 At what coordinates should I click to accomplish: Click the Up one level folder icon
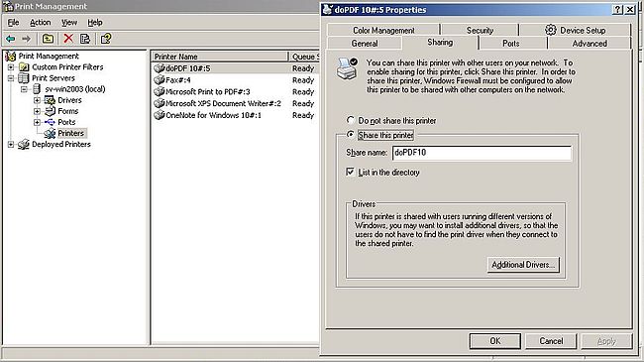point(49,39)
